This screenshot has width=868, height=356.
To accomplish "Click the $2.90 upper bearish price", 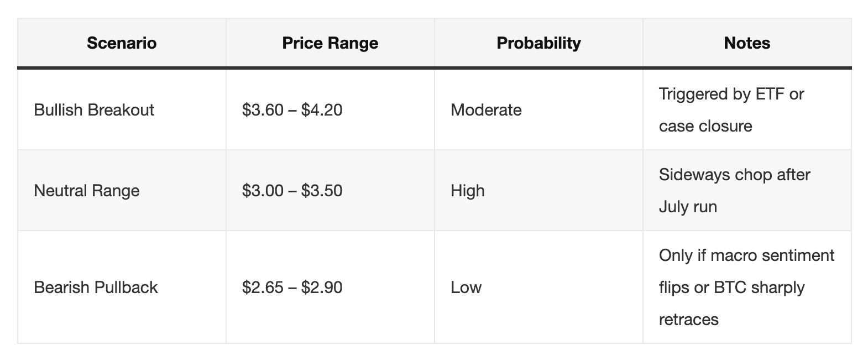I will (322, 287).
